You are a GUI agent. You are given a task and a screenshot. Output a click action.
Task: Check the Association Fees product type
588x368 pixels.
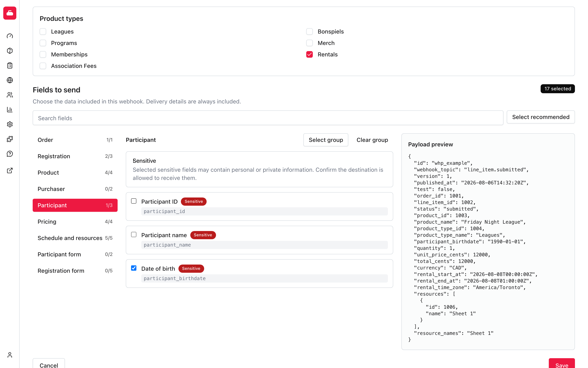(x=43, y=66)
